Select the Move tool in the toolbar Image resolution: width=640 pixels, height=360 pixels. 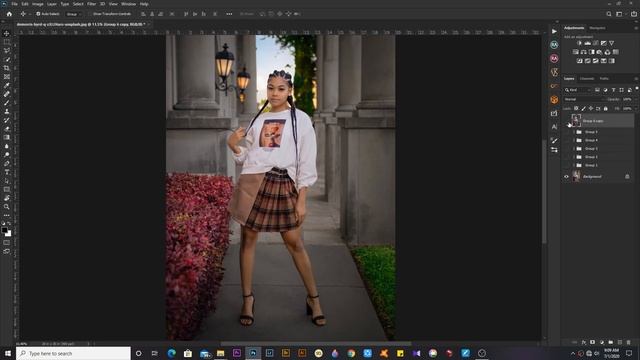click(x=7, y=33)
